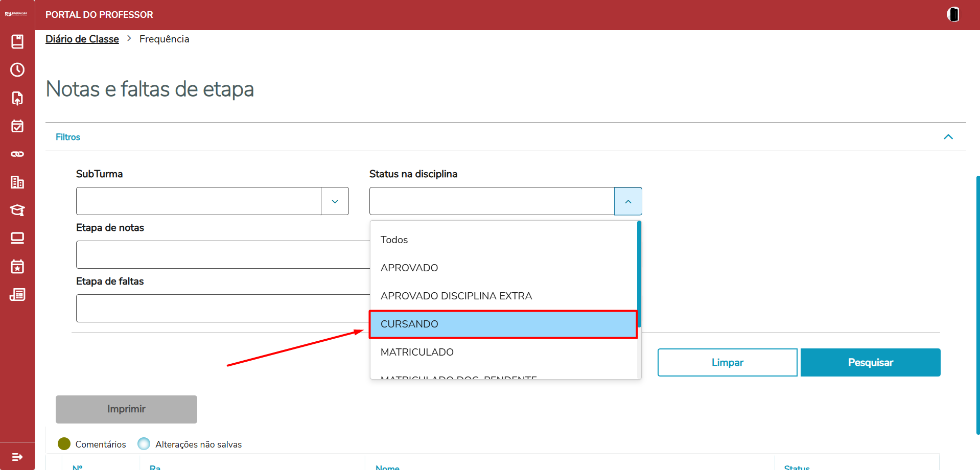Open the calendar check icon in sidebar
This screenshot has height=470, width=980.
coord(17,126)
